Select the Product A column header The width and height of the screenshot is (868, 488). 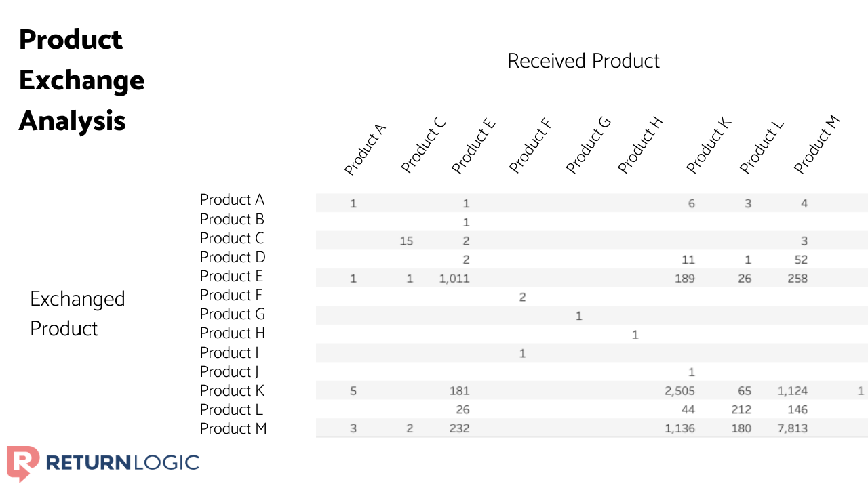pos(365,150)
